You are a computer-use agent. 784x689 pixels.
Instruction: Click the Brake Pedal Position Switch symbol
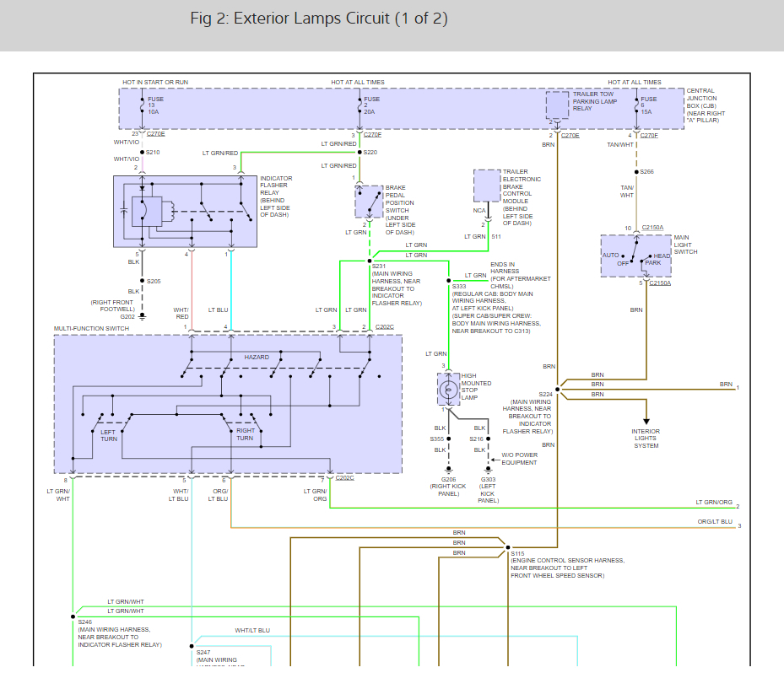[369, 202]
